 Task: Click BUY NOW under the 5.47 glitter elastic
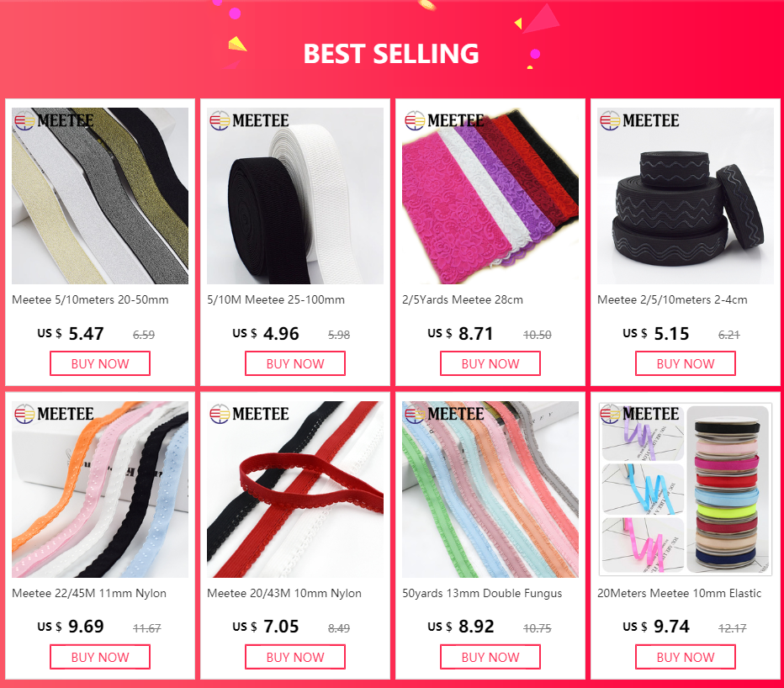pyautogui.click(x=100, y=363)
